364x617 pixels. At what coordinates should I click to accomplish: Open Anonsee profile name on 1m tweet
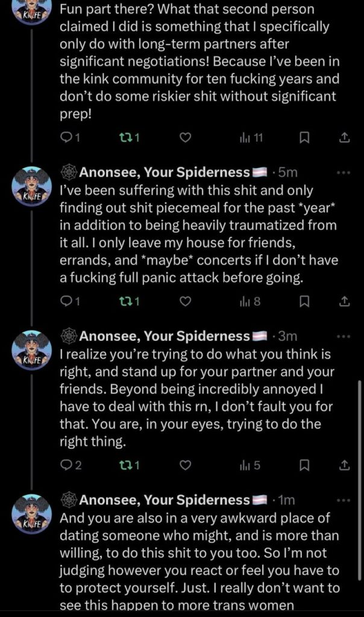164,500
